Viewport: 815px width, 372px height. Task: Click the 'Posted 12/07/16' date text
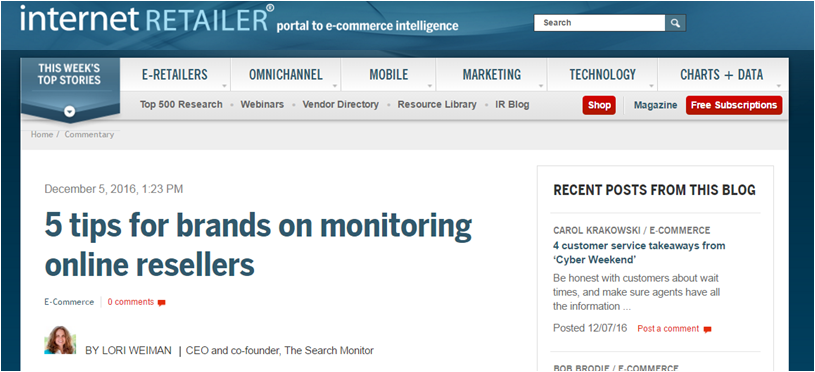[590, 328]
